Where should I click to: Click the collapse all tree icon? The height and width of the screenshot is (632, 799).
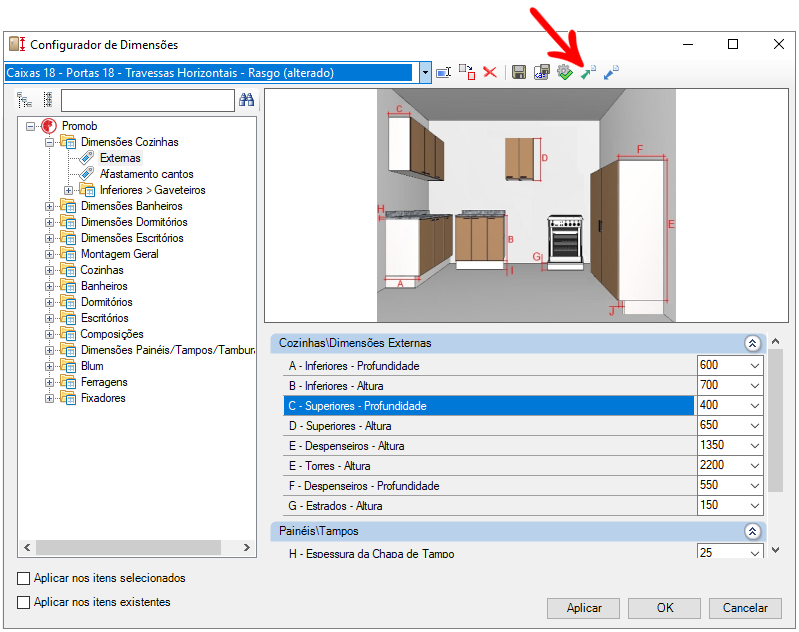tap(48, 100)
